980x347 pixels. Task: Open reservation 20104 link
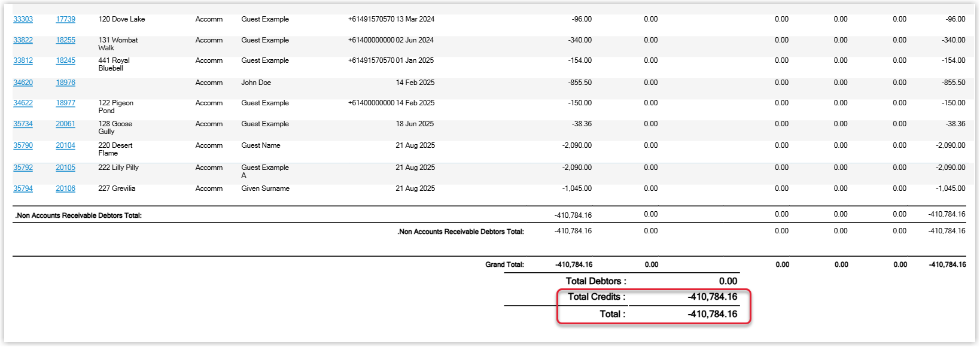(x=65, y=145)
